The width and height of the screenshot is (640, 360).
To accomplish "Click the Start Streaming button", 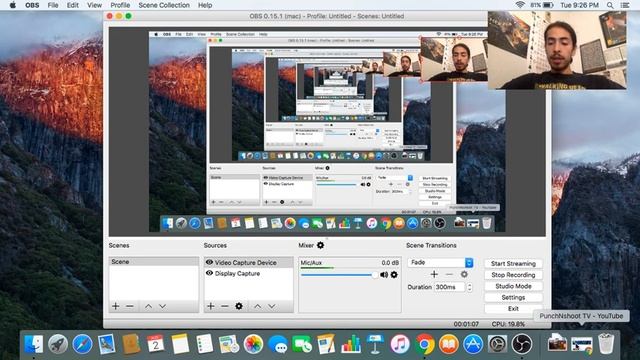I will pos(513,263).
